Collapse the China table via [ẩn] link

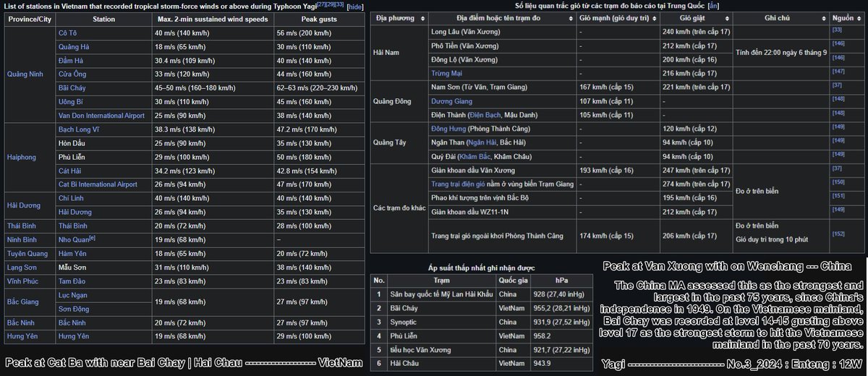(712, 5)
